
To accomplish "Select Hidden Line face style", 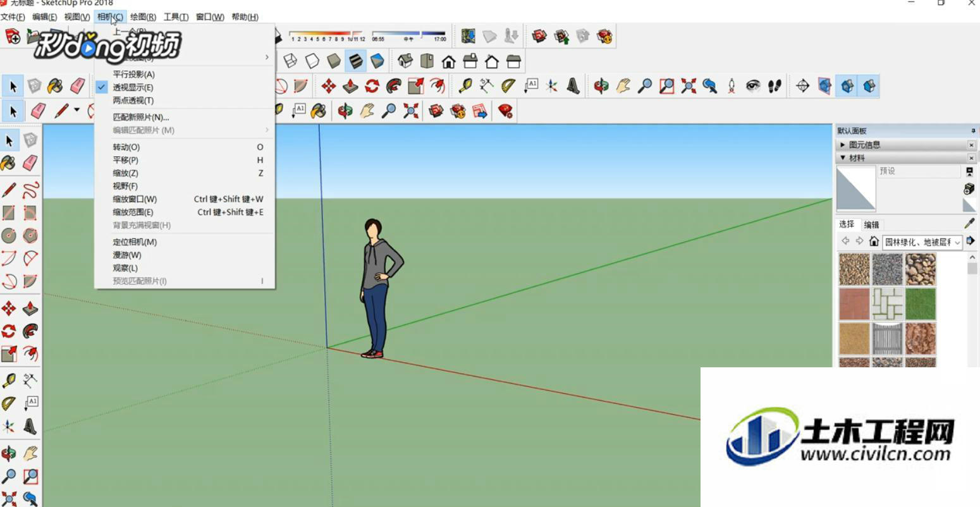I will click(312, 61).
